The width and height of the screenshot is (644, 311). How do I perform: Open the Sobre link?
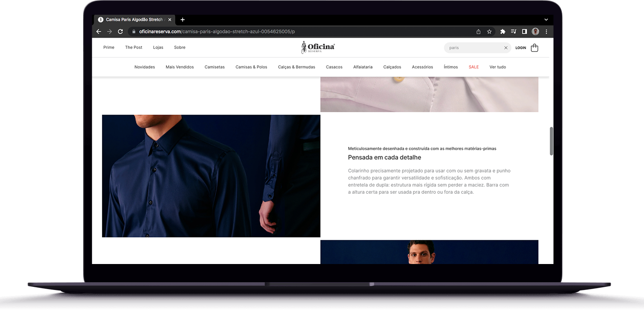click(x=180, y=47)
